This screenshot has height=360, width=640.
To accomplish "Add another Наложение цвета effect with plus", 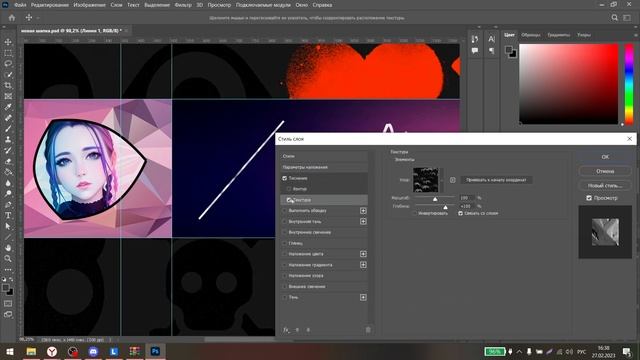I will 363,254.
